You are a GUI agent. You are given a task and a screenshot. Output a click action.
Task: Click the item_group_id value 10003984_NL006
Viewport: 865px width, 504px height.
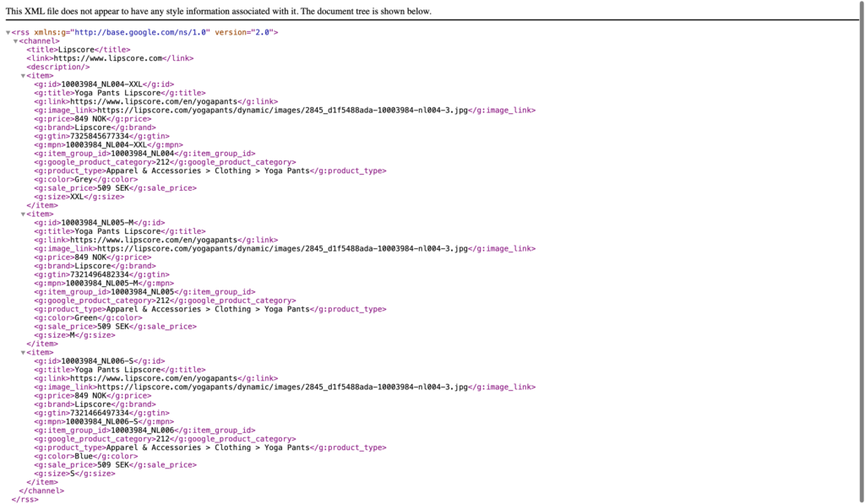tap(144, 430)
